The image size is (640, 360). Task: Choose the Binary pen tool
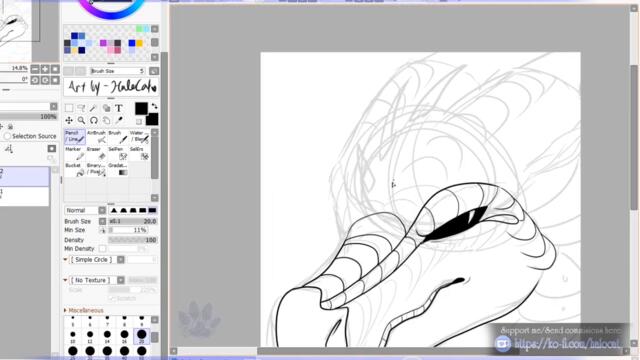96,170
